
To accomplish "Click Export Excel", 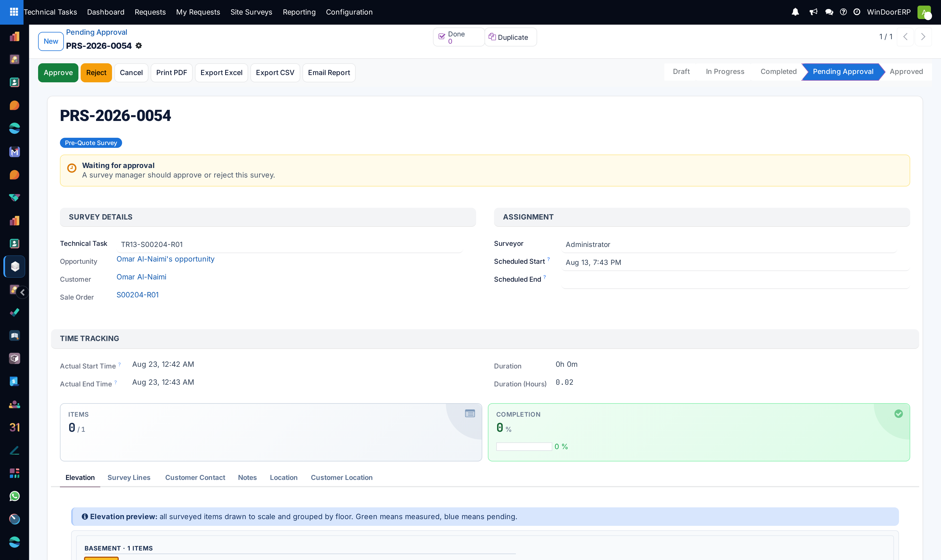I will click(221, 73).
